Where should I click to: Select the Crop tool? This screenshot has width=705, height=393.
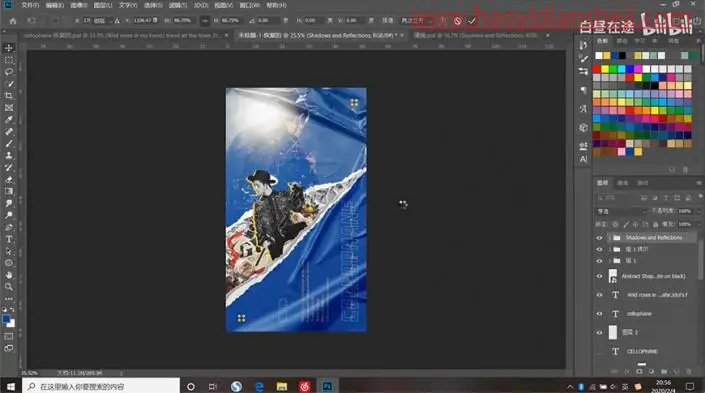(9, 96)
